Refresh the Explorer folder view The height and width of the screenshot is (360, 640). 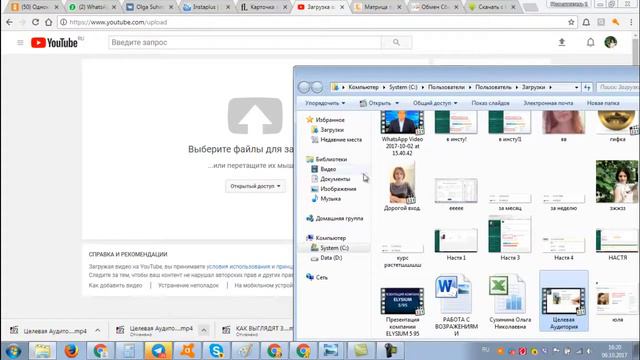coord(587,87)
